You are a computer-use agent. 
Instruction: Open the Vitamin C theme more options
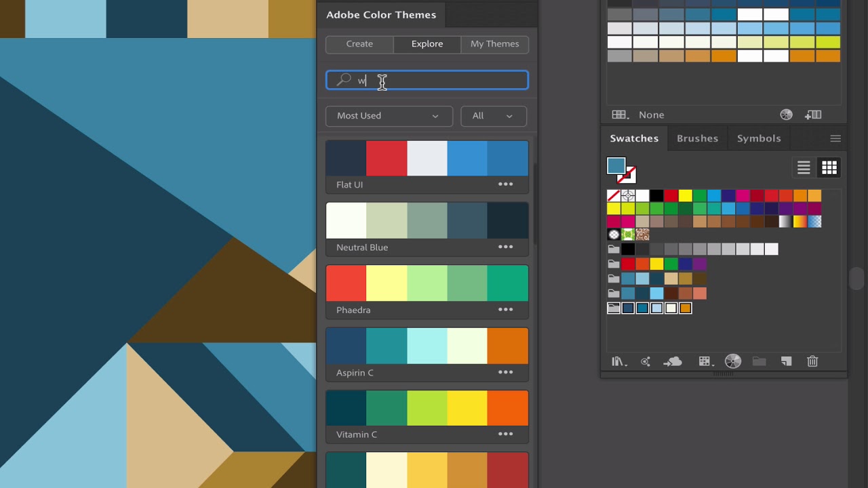(506, 434)
